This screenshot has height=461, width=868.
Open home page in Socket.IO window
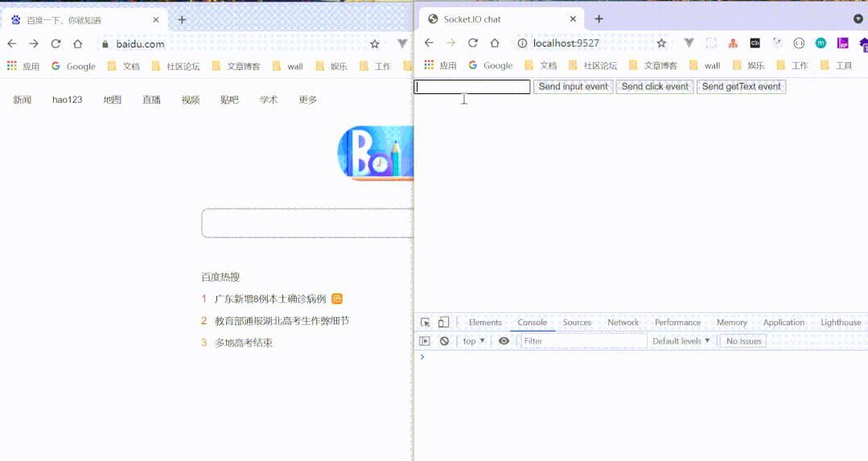[x=495, y=43]
